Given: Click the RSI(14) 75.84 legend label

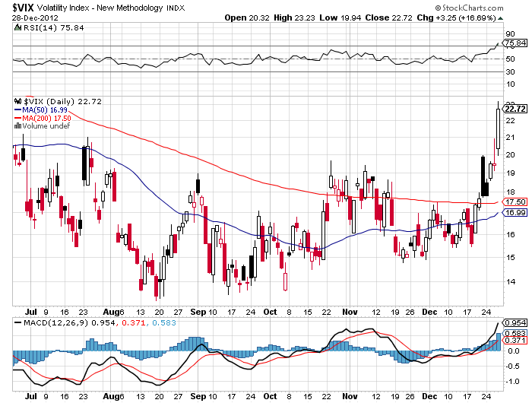Looking at the screenshot, I should click(x=53, y=28).
